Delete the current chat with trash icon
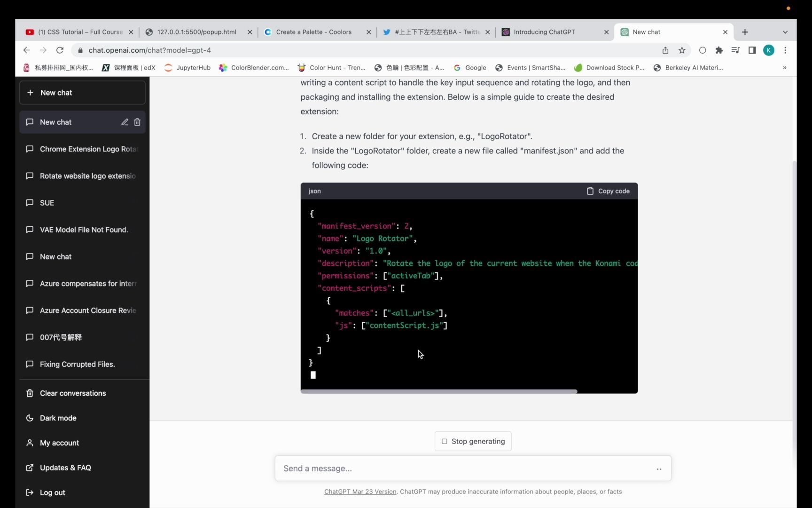 pos(137,122)
